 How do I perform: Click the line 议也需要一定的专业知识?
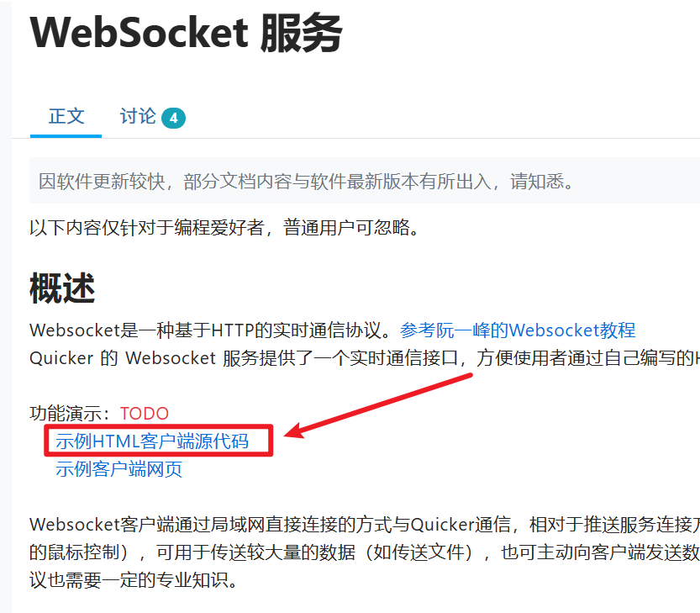[x=134, y=579]
